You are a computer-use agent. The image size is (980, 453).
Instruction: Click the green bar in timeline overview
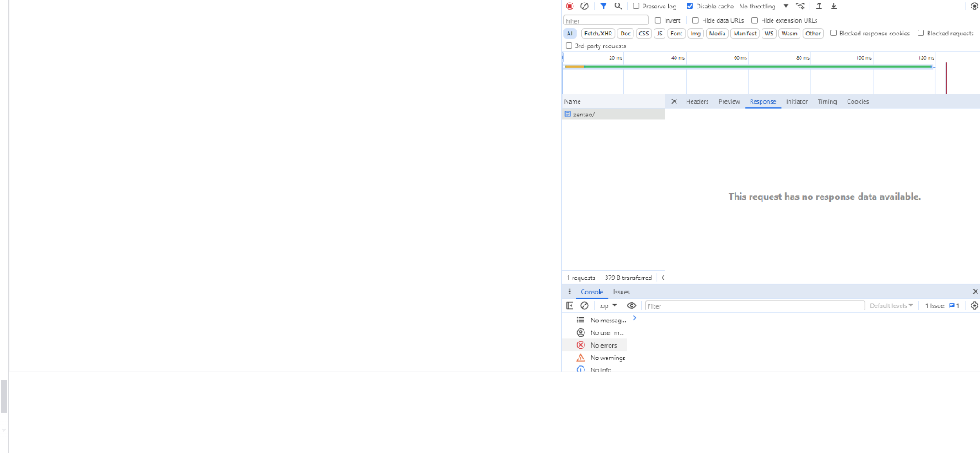pos(758,67)
